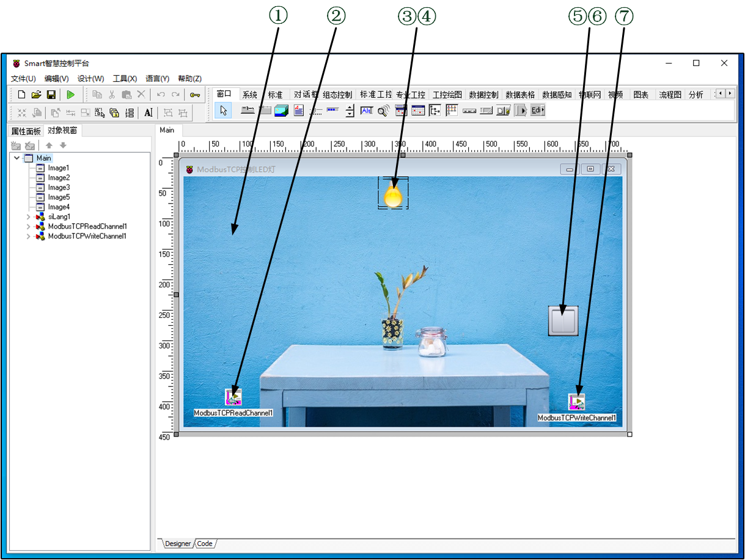Collapse the Main node in object tree
745x560 pixels.
tap(17, 158)
